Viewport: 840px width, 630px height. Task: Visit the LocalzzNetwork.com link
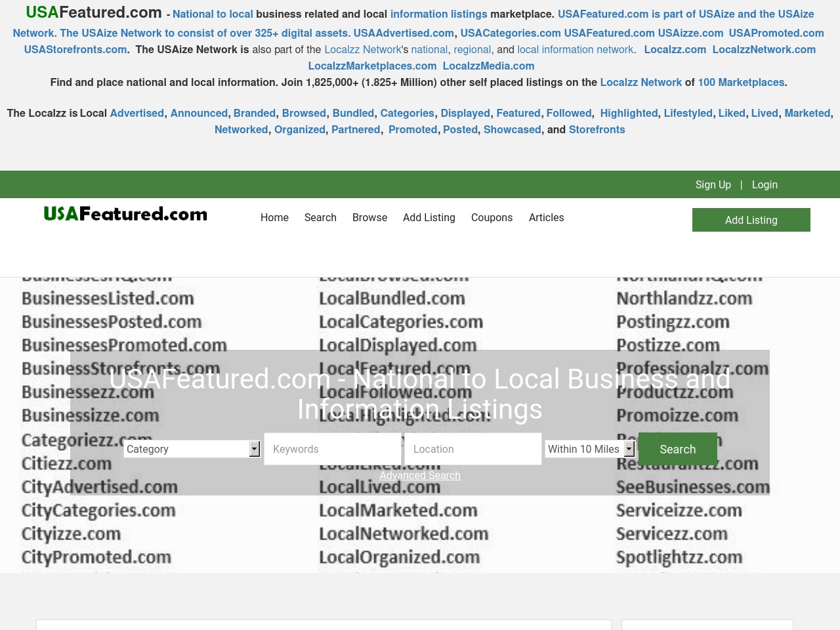coord(764,49)
